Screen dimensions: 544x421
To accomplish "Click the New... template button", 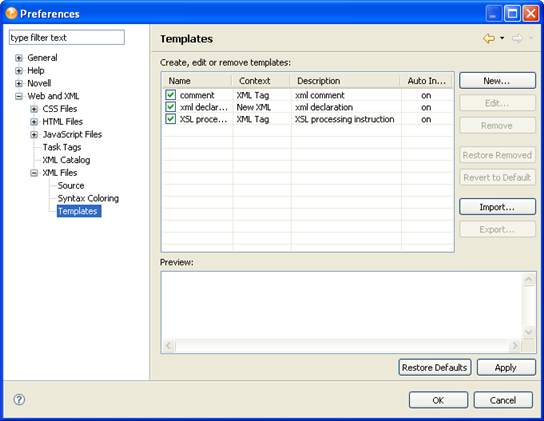I will coord(497,81).
